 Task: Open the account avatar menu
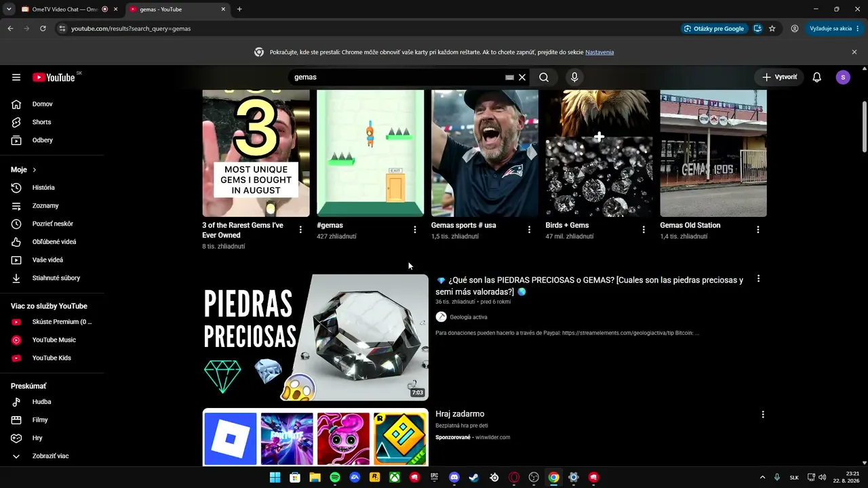[843, 77]
